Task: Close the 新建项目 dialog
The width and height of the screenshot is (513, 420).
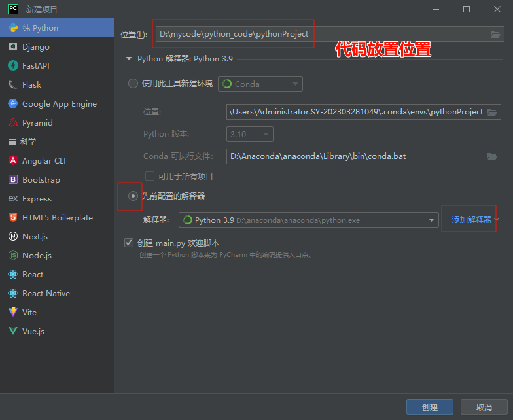Action: tap(497, 9)
